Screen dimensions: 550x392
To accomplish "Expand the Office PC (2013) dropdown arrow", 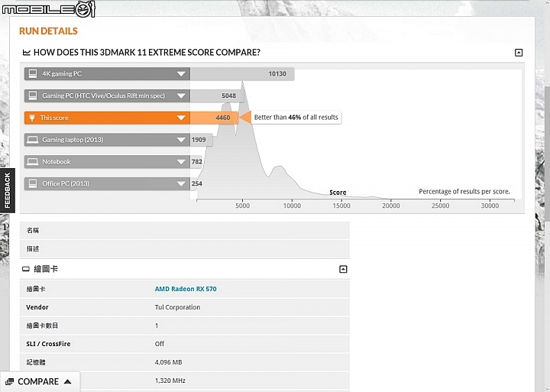I will (181, 184).
